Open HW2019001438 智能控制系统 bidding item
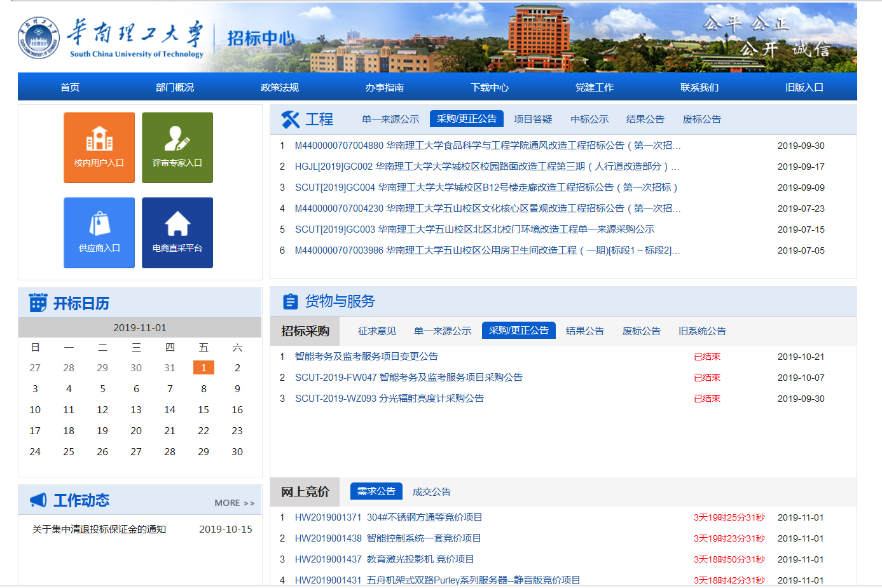Image resolution: width=882 pixels, height=588 pixels. point(388,538)
